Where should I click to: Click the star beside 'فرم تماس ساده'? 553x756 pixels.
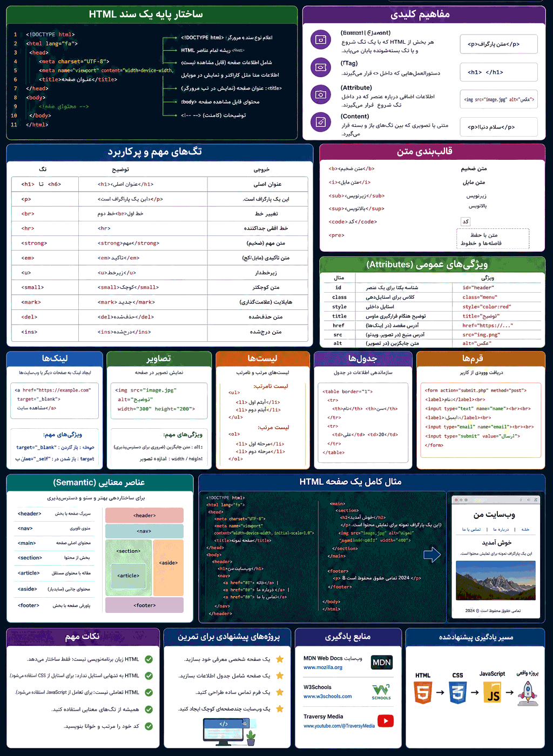coord(280,692)
